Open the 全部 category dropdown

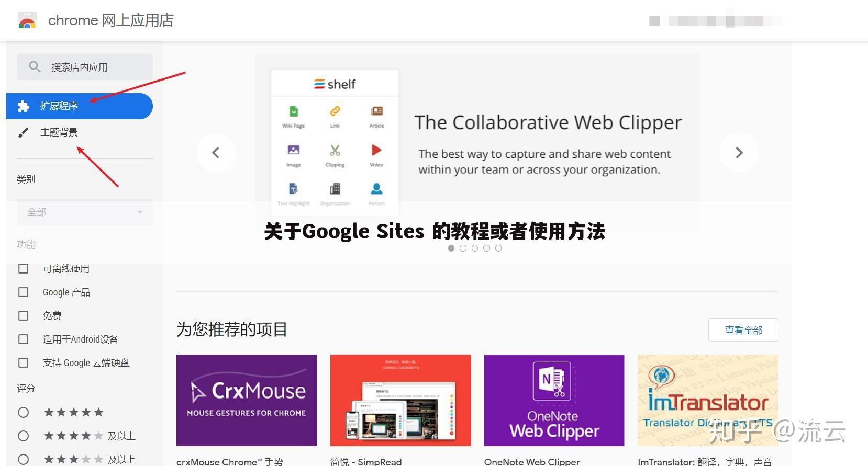tap(85, 212)
